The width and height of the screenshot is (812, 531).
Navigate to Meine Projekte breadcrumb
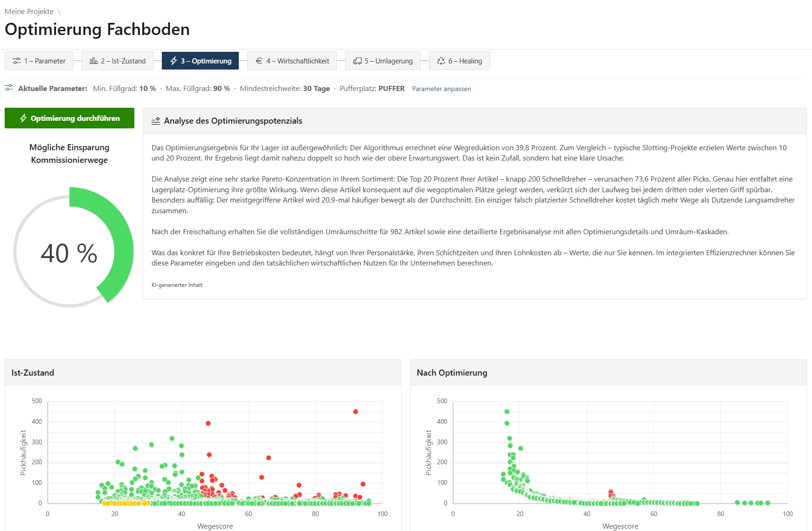point(29,12)
